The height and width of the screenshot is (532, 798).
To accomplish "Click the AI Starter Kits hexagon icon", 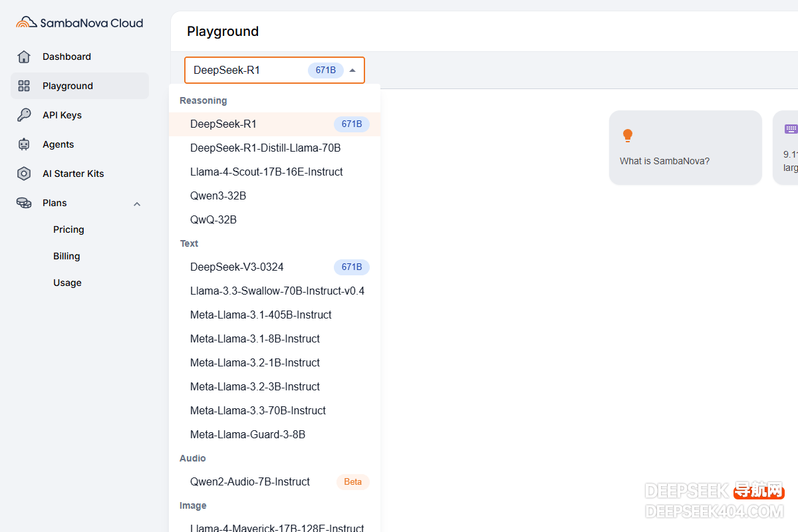I will click(24, 174).
